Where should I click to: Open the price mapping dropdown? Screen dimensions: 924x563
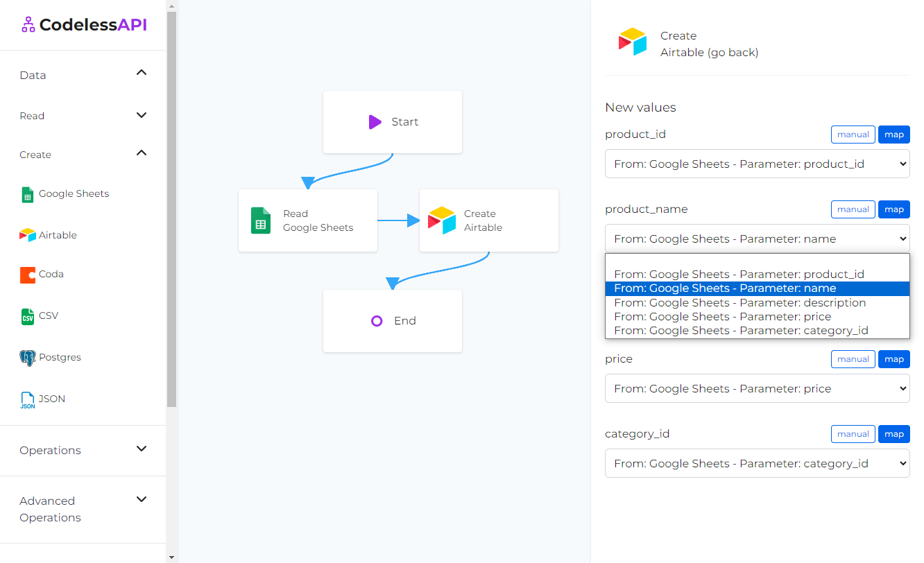pyautogui.click(x=758, y=389)
